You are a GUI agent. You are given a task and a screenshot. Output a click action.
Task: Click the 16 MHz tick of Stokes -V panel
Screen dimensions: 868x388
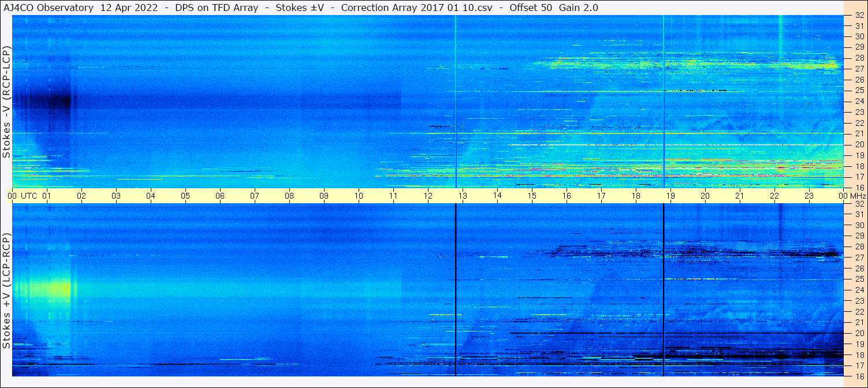(859, 187)
